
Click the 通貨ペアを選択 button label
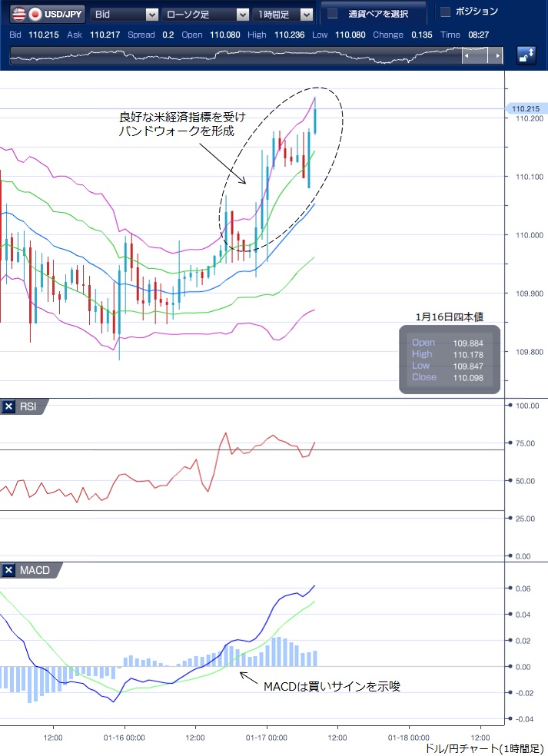[x=377, y=14]
